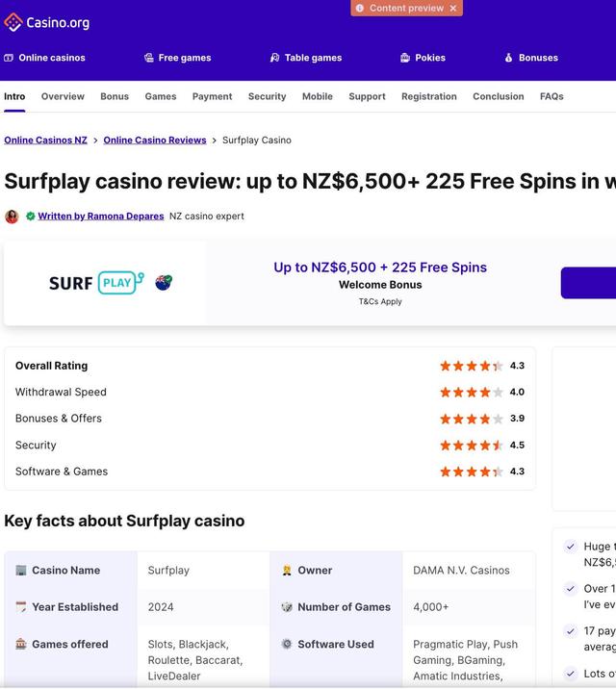616x689 pixels.
Task: Select the Security section tab
Action: (267, 96)
